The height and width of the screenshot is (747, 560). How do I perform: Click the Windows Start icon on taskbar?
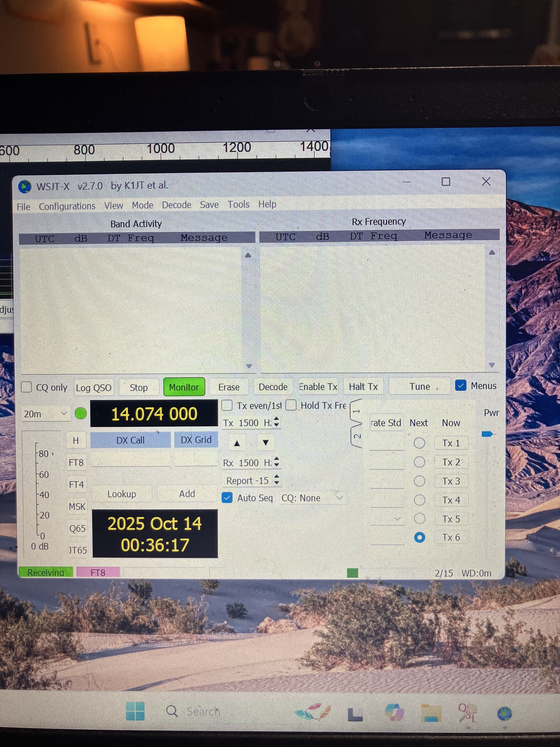point(135,711)
